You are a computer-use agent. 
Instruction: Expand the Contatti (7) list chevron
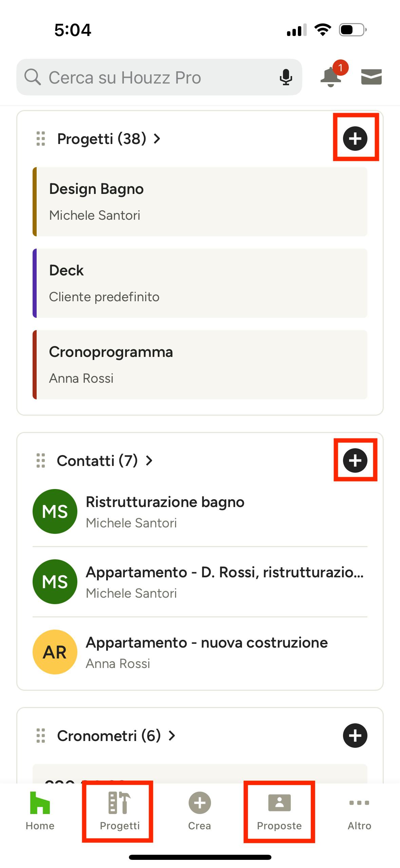(x=149, y=460)
